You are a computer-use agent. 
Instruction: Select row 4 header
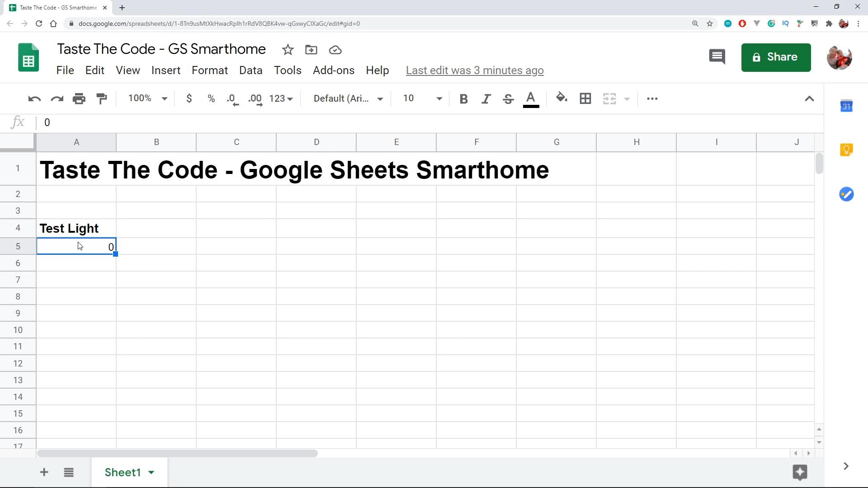click(x=18, y=228)
